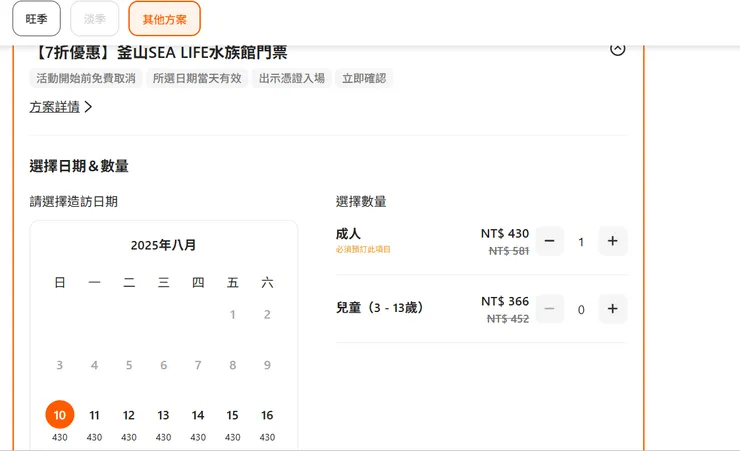Pick August 15 as visit date
This screenshot has height=451, width=740.
point(232,415)
